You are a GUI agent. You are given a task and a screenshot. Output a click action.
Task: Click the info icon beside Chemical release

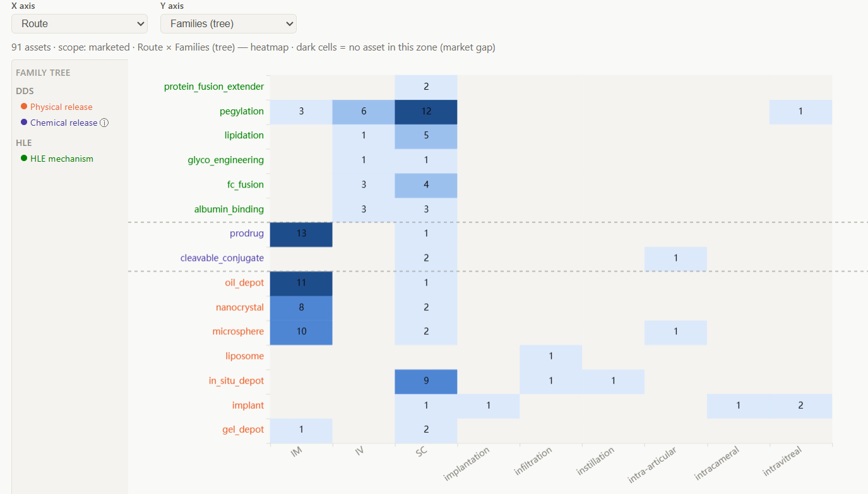pos(104,123)
